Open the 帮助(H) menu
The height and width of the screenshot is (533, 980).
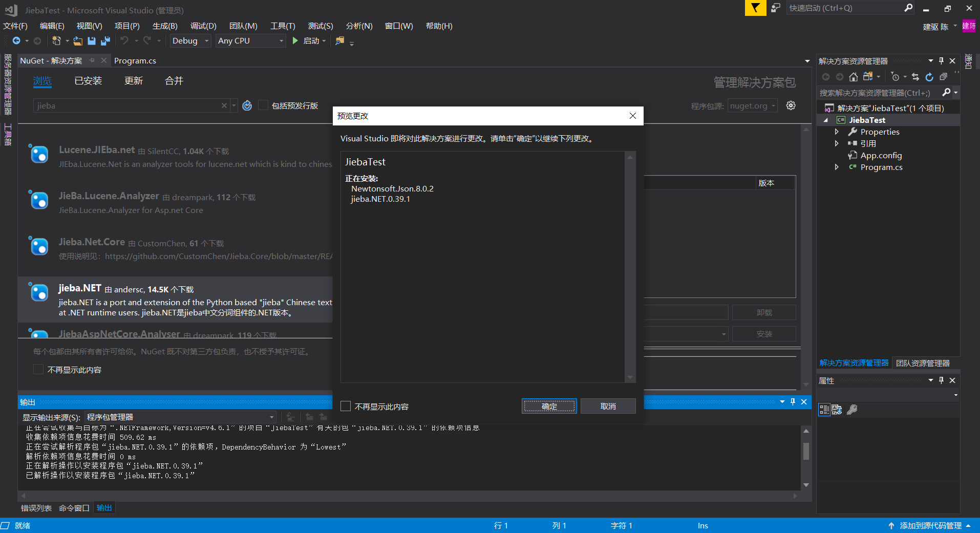(x=439, y=26)
